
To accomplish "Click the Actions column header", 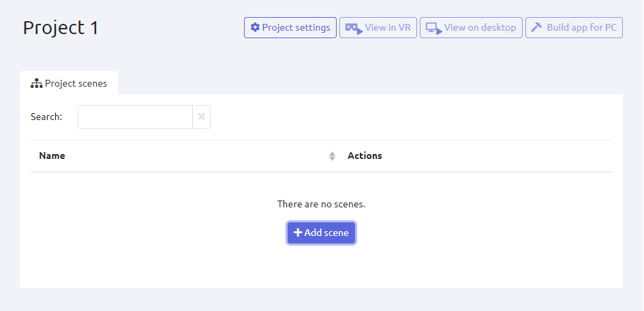I will (365, 155).
